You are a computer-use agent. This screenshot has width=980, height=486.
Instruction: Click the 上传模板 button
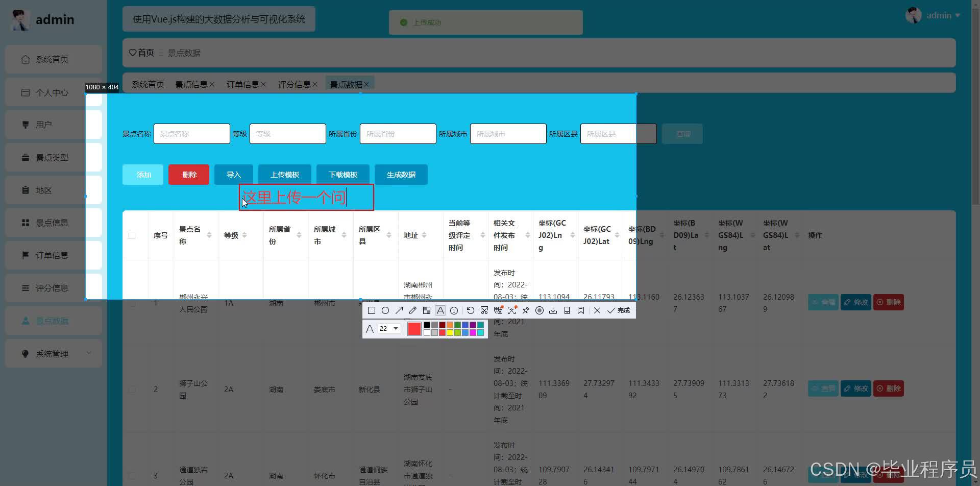[285, 175]
